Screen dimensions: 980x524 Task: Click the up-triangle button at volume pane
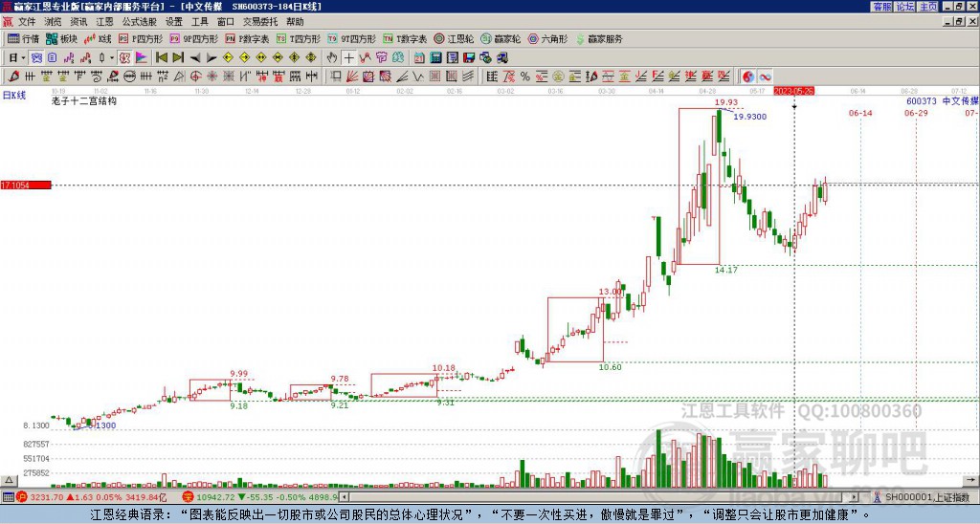[8, 480]
